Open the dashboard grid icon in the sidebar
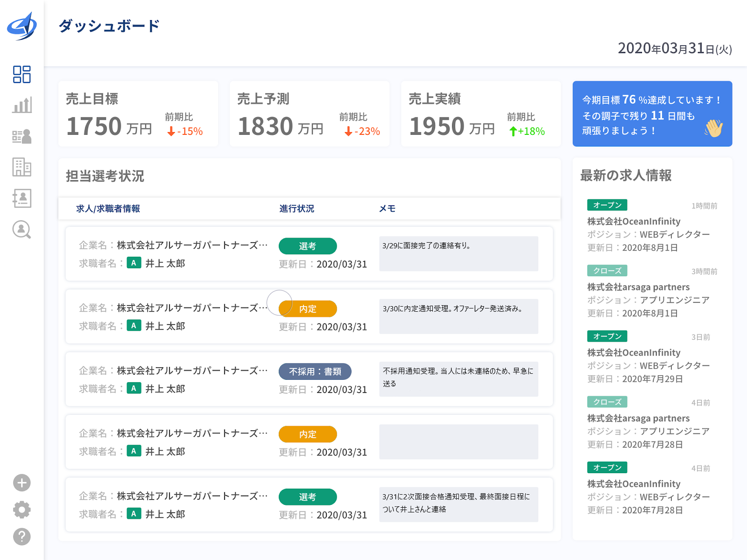Viewport: 747px width, 560px height. (22, 74)
